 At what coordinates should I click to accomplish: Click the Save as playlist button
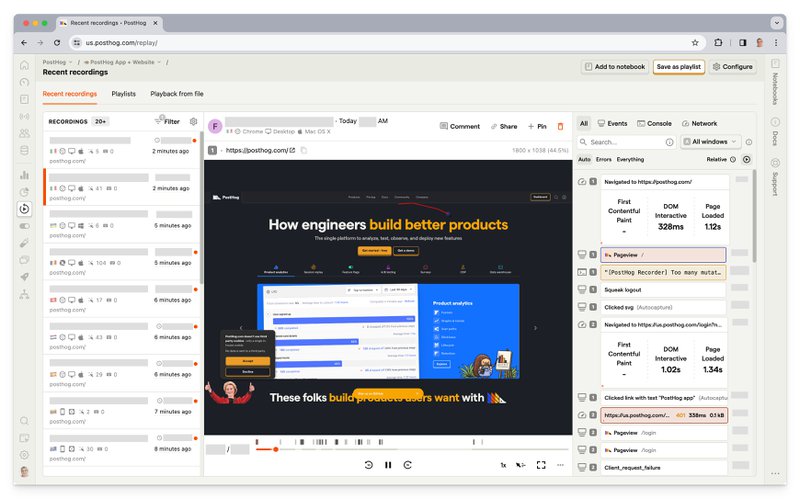(679, 67)
